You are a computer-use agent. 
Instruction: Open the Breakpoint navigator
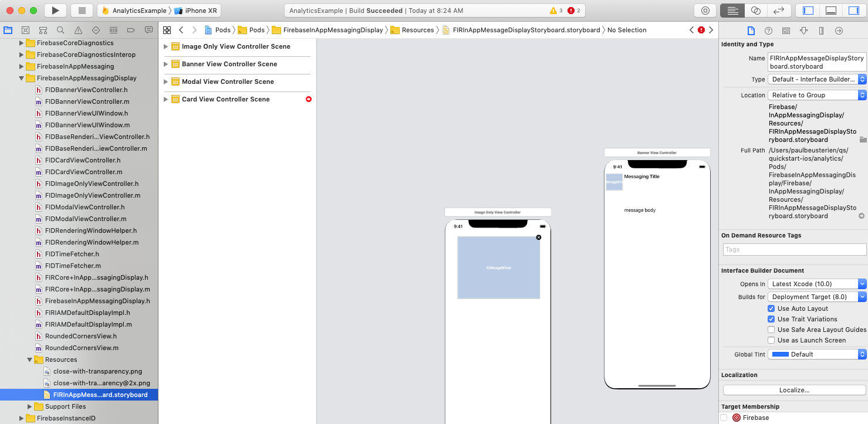coord(131,30)
